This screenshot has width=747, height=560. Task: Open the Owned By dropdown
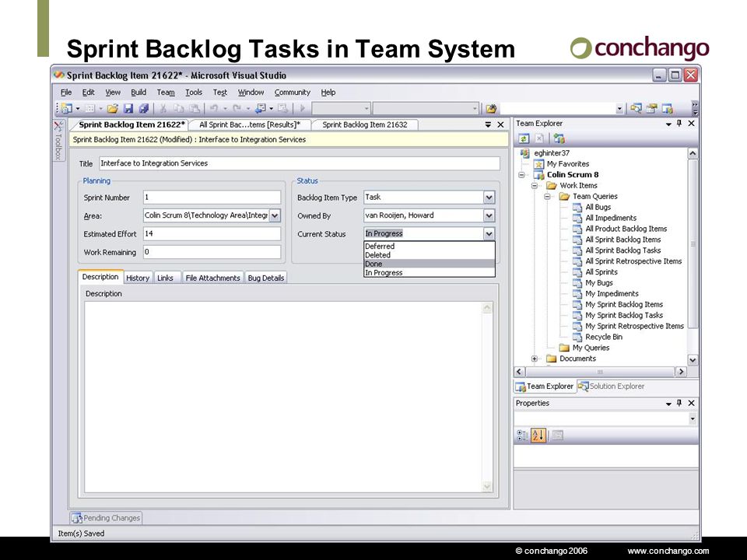[x=489, y=215]
